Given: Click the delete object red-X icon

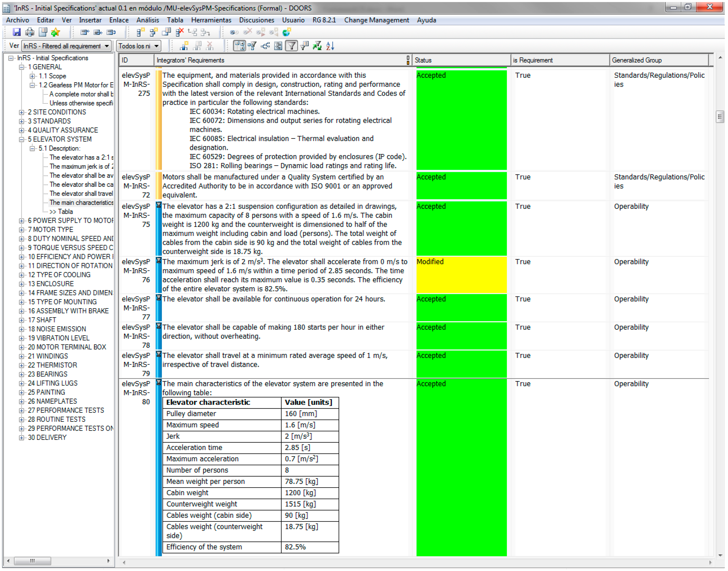Looking at the screenshot, I should click(x=179, y=32).
